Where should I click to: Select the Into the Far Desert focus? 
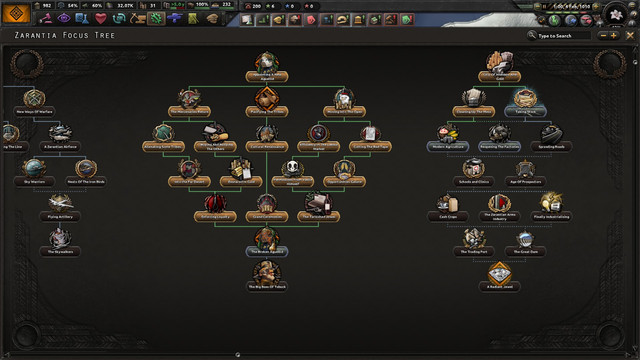coord(189,173)
